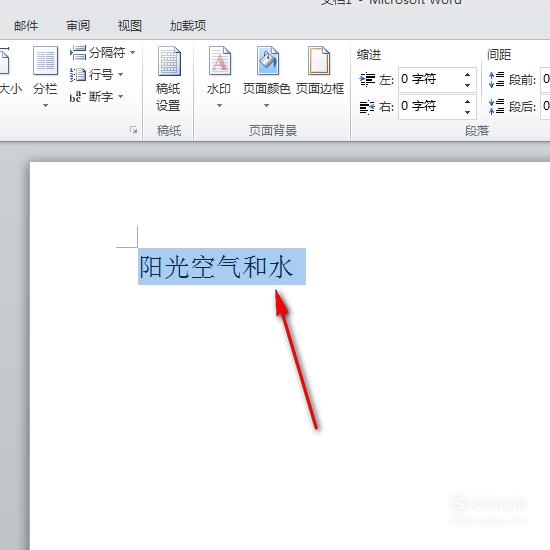The image size is (550, 550).
Task: Click the 段前 spacing before icon
Action: coord(496,80)
